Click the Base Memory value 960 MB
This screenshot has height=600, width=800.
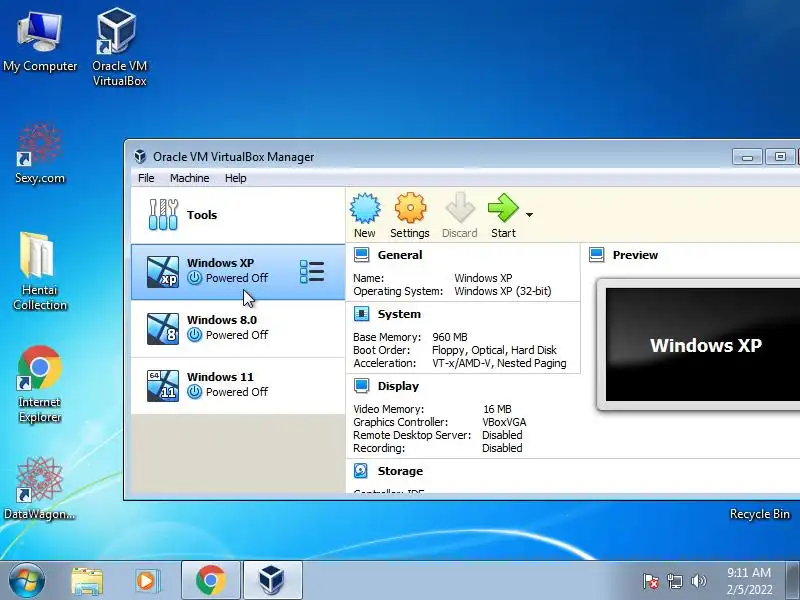tap(450, 337)
